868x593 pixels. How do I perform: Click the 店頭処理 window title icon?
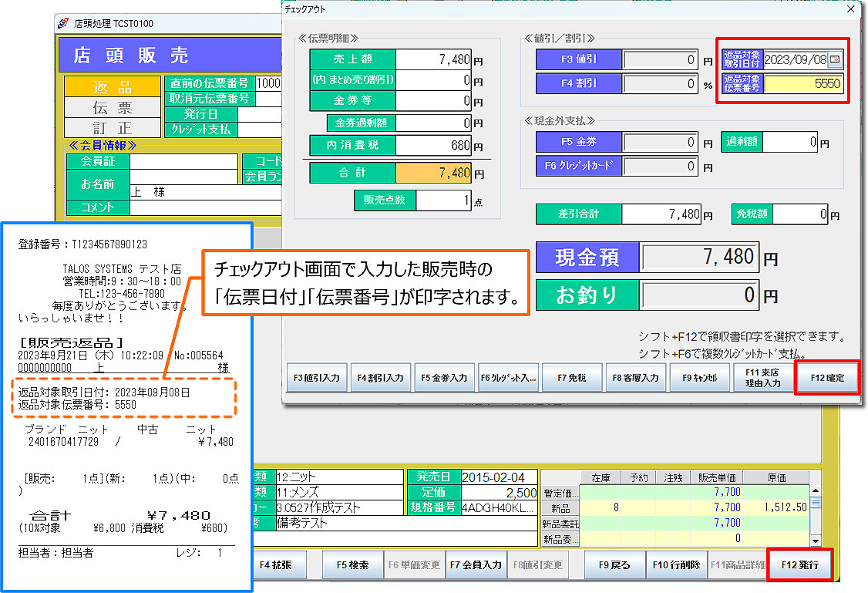coord(64,23)
